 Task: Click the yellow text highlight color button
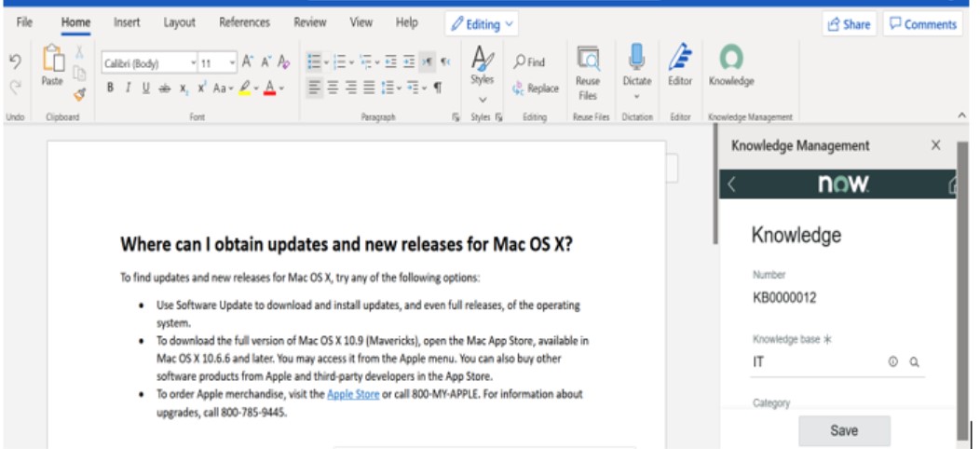coord(245,88)
